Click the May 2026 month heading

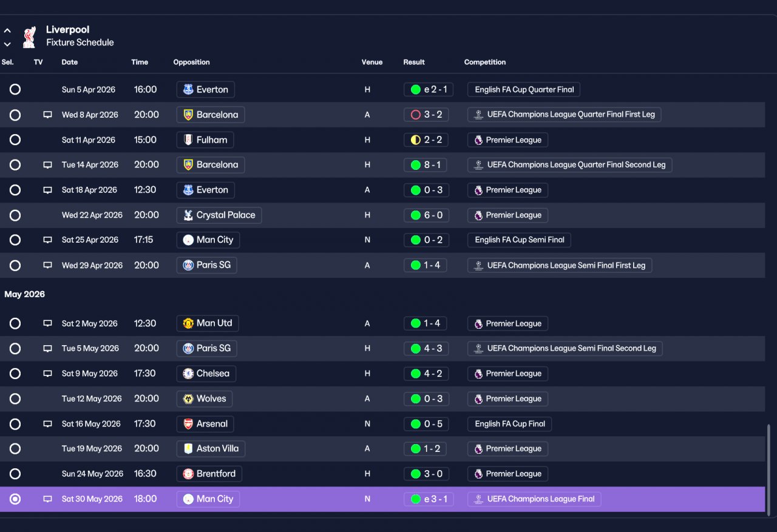click(25, 295)
